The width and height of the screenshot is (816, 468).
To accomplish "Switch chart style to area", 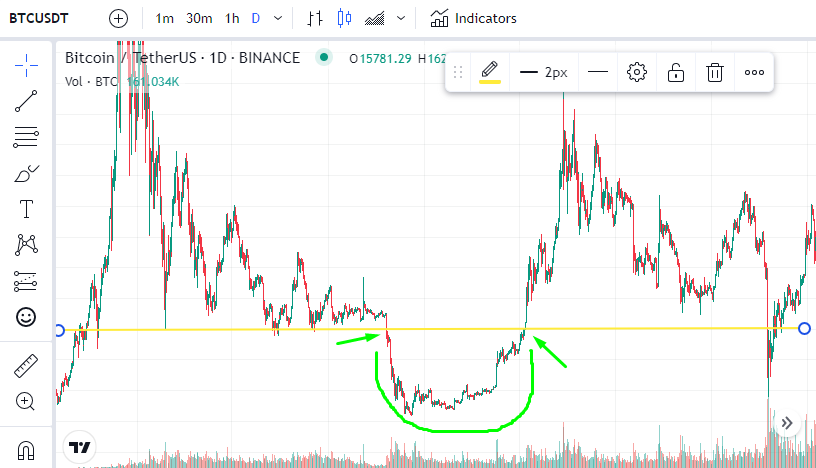I will [375, 19].
